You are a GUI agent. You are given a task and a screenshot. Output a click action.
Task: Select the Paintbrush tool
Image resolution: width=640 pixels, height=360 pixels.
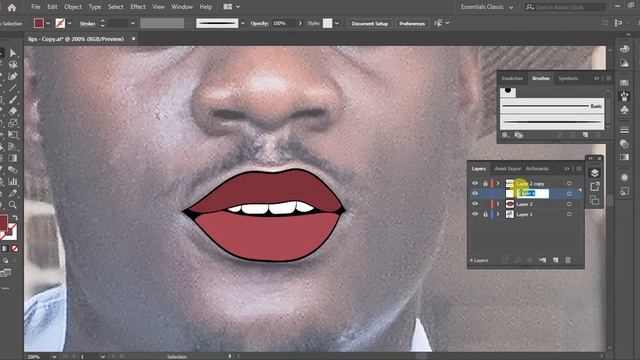pos(13,99)
